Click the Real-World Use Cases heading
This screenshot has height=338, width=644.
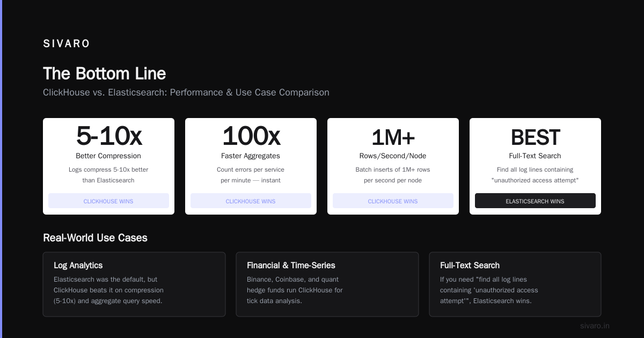(x=95, y=238)
